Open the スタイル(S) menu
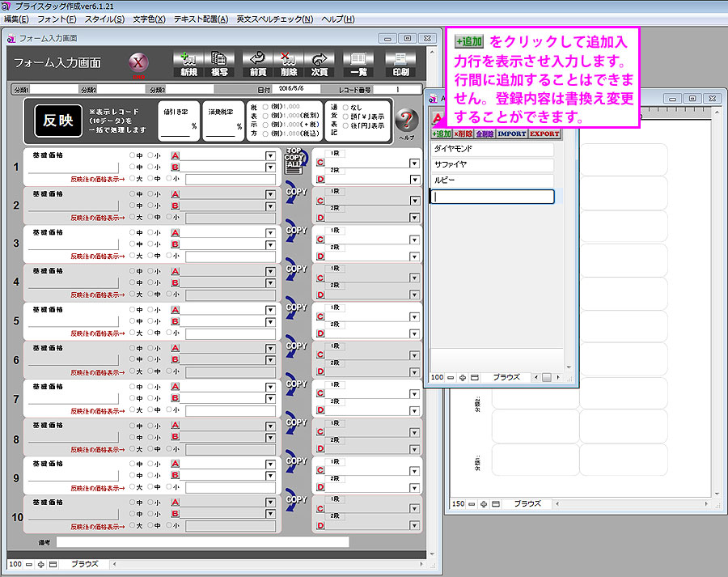728x577 pixels. point(104,19)
